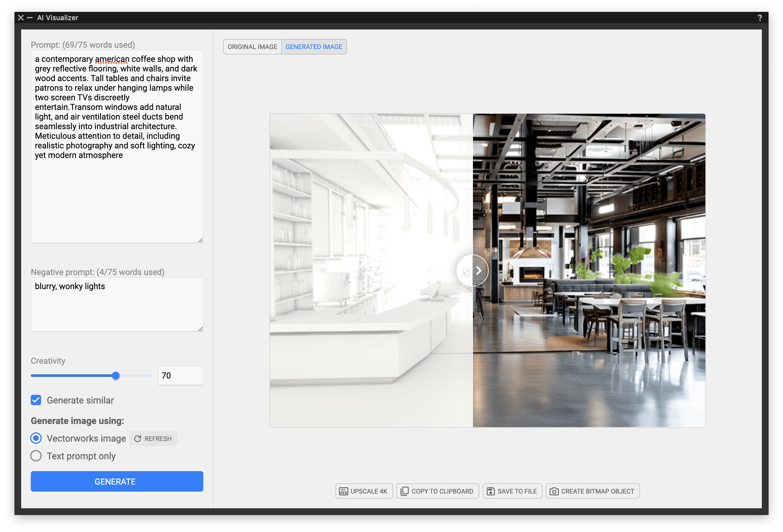The height and width of the screenshot is (532, 783).
Task: Click the Save to File floppy icon
Action: click(x=491, y=491)
